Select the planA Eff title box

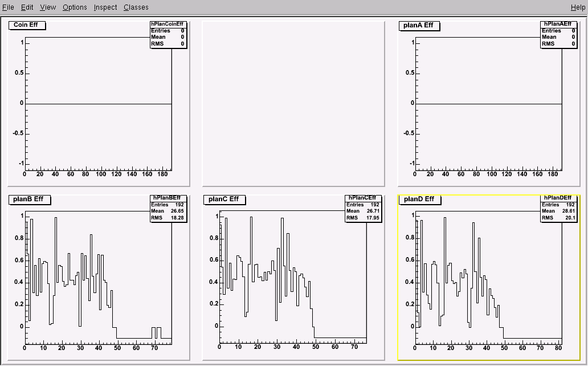click(419, 26)
